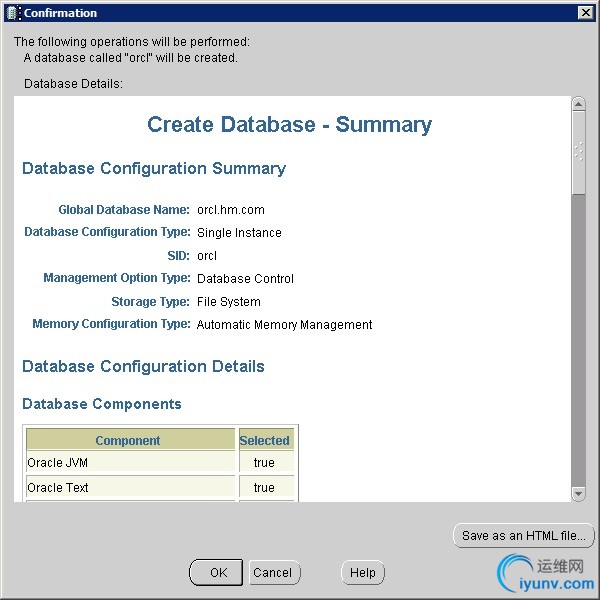Click the SID label

tap(178, 256)
